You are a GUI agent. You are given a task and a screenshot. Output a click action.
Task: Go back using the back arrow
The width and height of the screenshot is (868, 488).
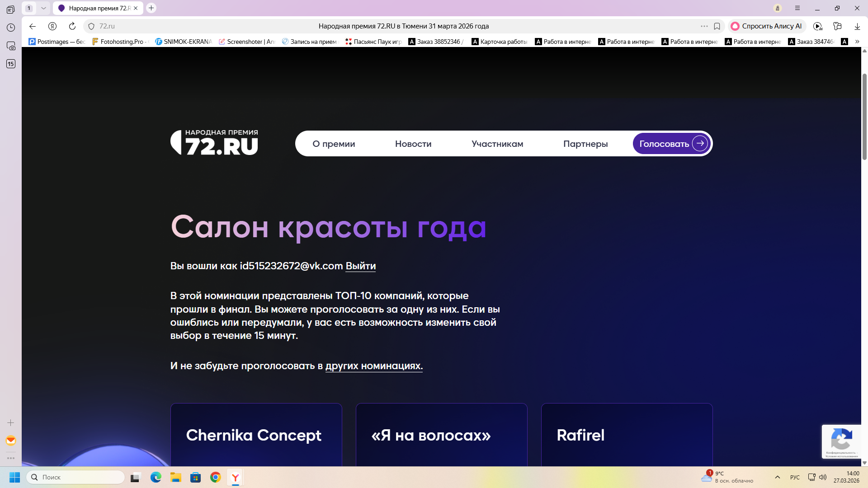tap(33, 26)
